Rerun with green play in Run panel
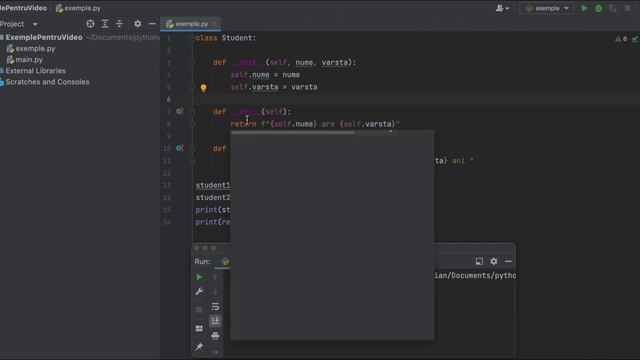Screen dimensions: 640x360 (199, 277)
